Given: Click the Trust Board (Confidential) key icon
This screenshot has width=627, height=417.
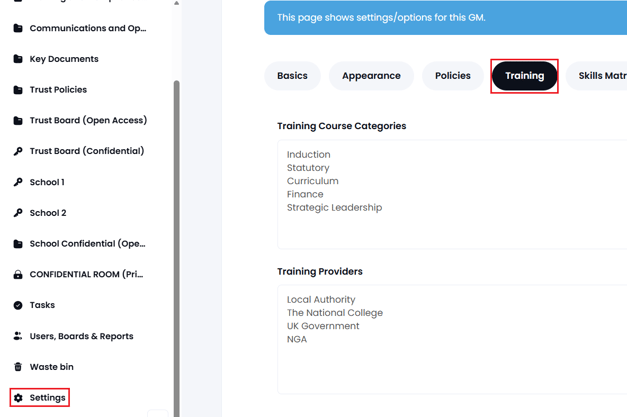Looking at the screenshot, I should 18,151.
